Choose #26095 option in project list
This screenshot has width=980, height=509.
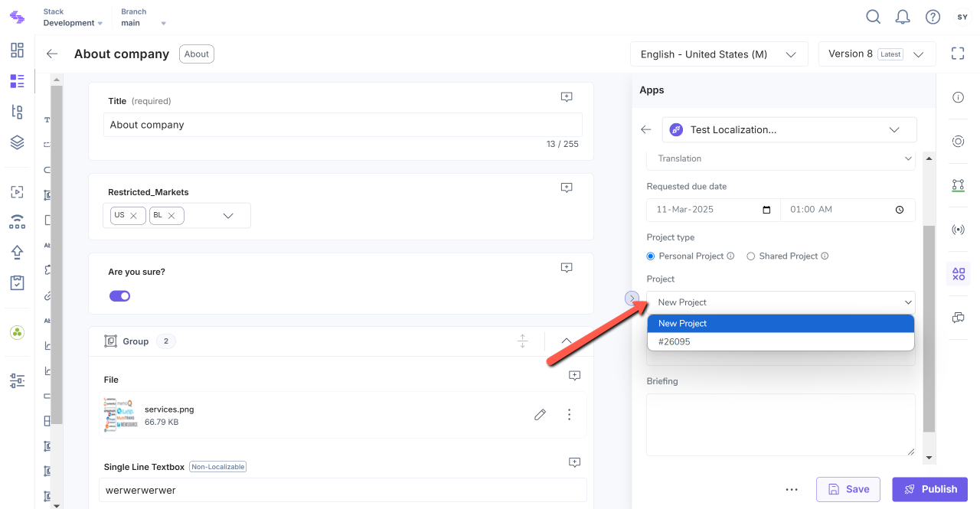tap(781, 342)
